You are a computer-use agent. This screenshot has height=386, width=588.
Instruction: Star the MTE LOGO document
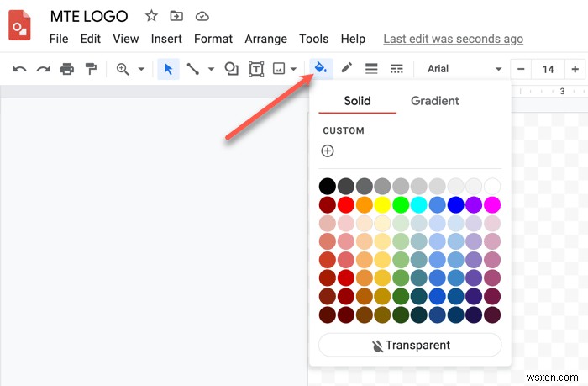pos(151,16)
